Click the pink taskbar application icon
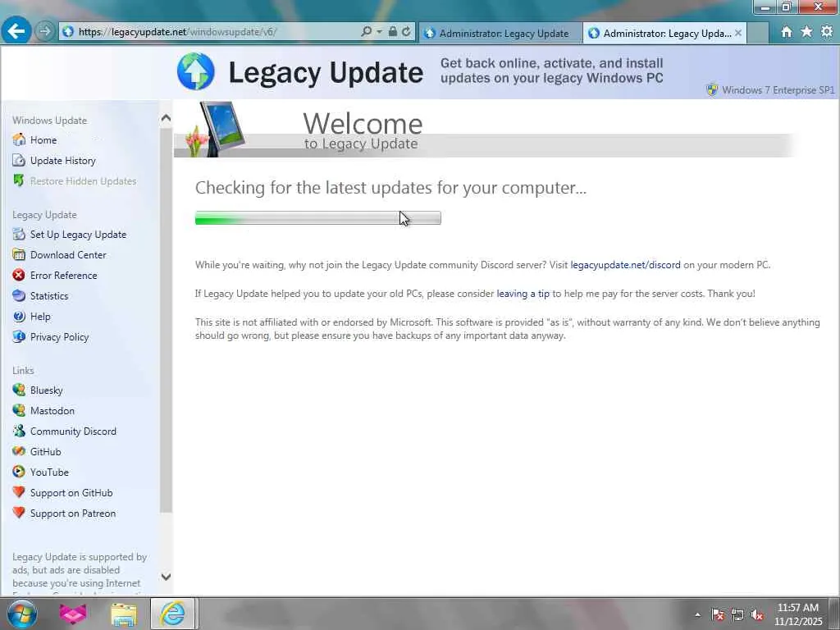The width and height of the screenshot is (840, 630). pyautogui.click(x=73, y=614)
